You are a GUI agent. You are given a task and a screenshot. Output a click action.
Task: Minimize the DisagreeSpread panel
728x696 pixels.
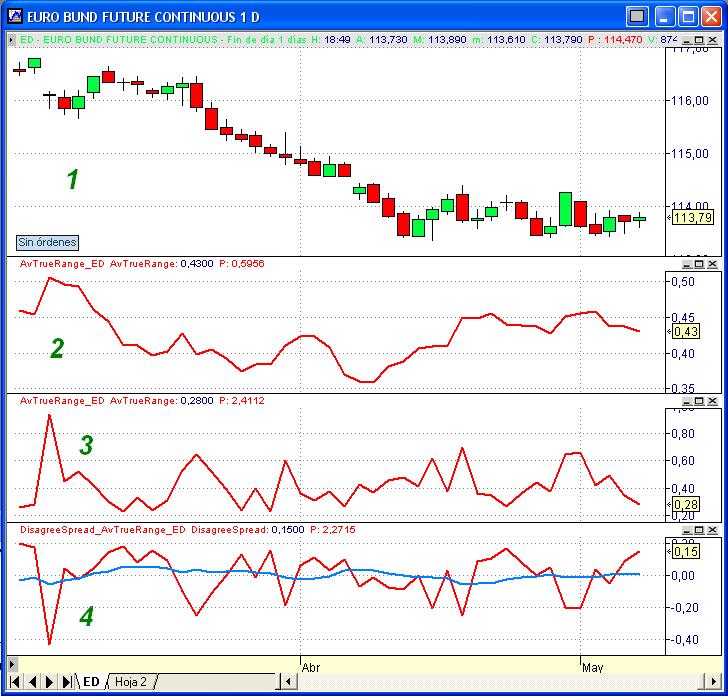point(688,530)
